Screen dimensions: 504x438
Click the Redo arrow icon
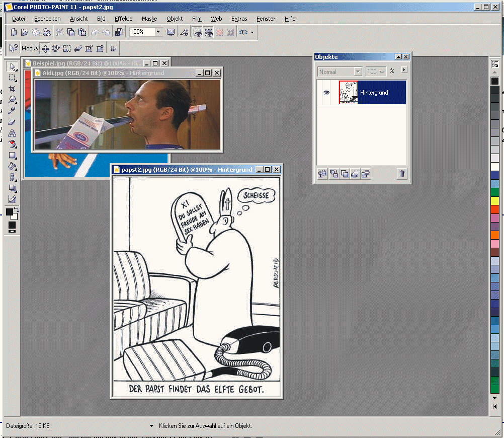click(x=106, y=32)
